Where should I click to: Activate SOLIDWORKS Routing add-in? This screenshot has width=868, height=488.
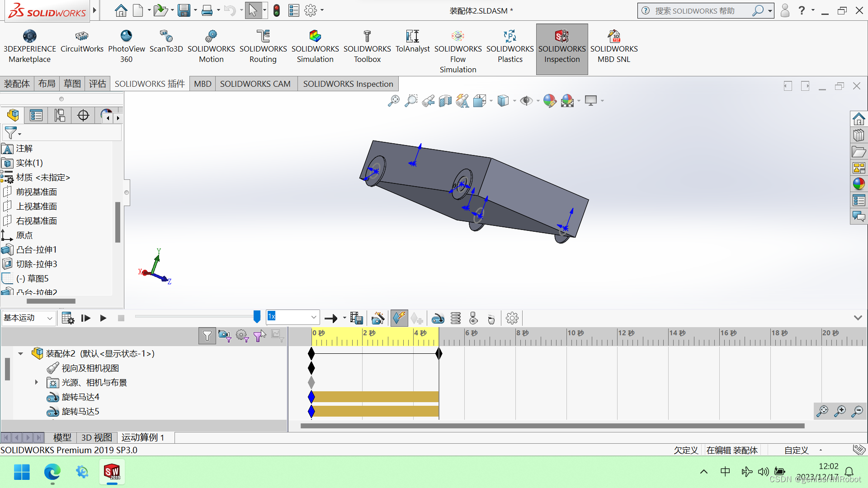(x=263, y=47)
